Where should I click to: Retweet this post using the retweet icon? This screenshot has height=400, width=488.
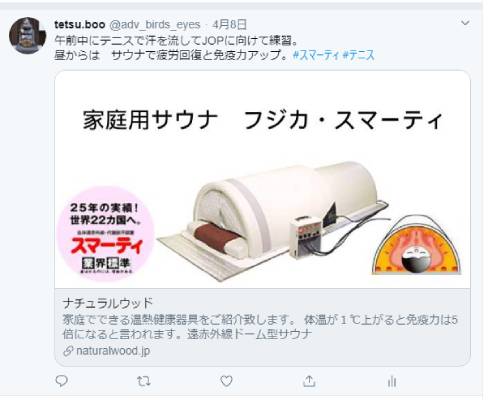click(144, 381)
